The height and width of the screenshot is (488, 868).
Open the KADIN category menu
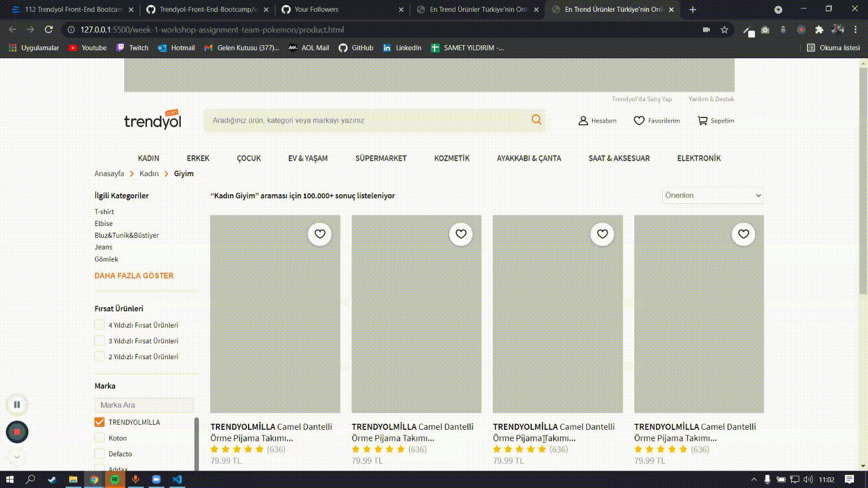tap(149, 158)
